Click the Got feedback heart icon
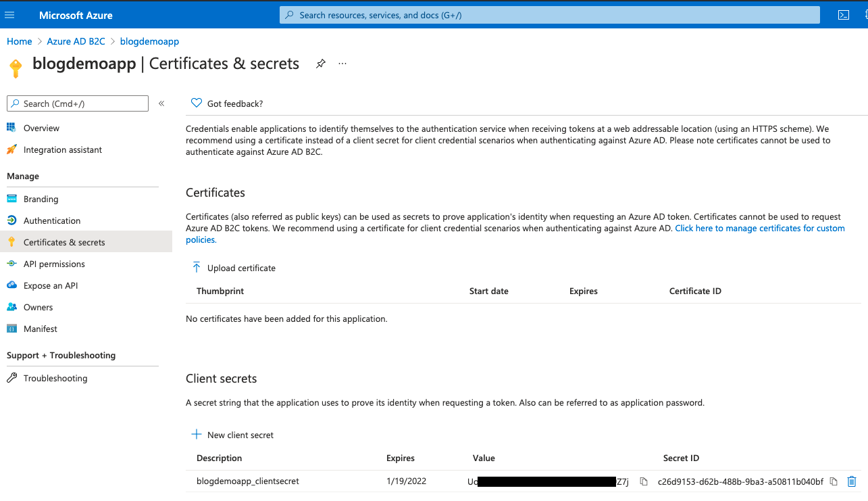 click(197, 103)
